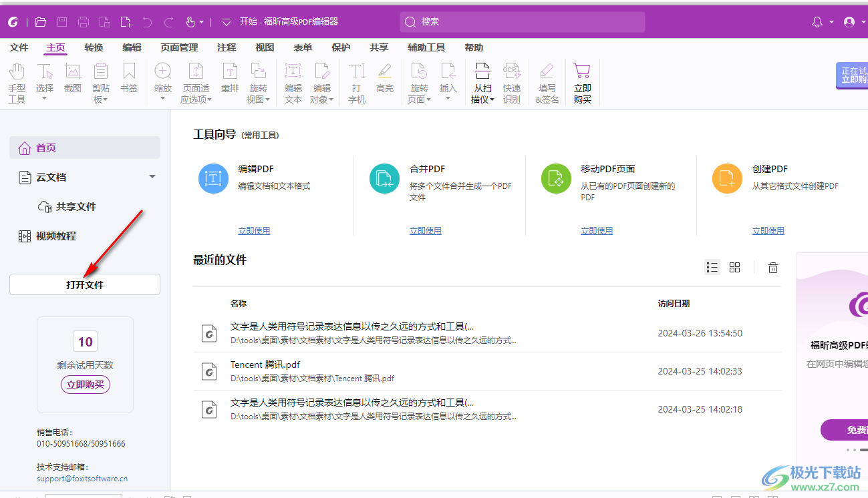This screenshot has width=868, height=498.
Task: Switch recent files to grid view
Action: (x=735, y=268)
